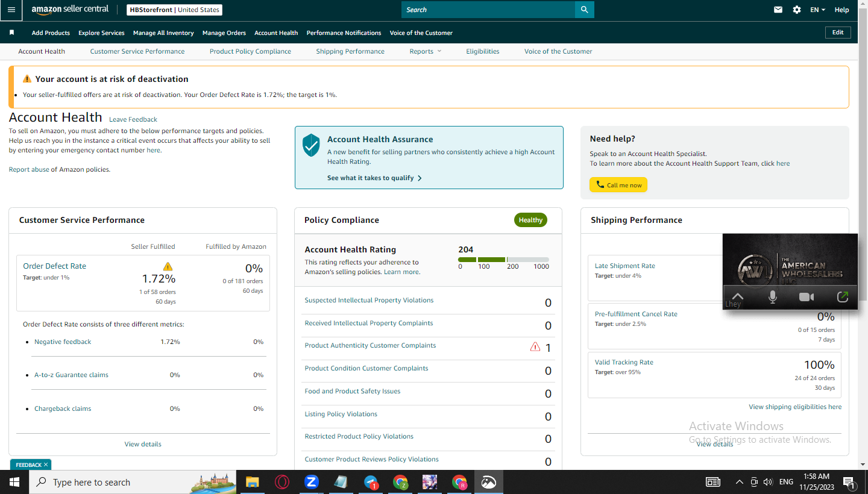This screenshot has width=868, height=494.
Task: Open the Order Defect Rate link
Action: pos(54,266)
